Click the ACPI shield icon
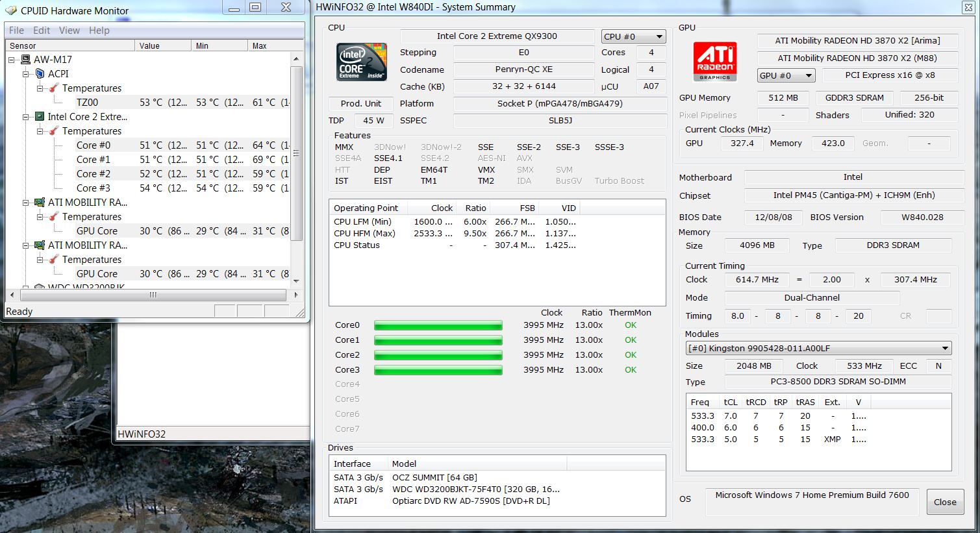The width and height of the screenshot is (980, 533). pos(40,74)
